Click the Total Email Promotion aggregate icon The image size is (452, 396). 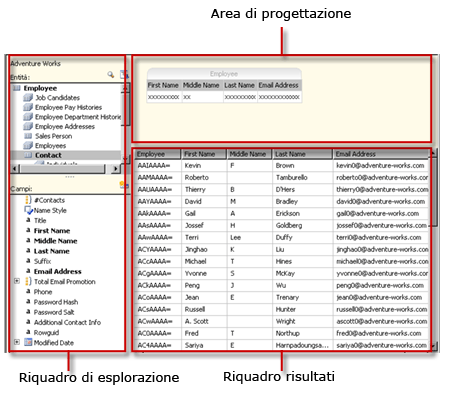point(28,282)
